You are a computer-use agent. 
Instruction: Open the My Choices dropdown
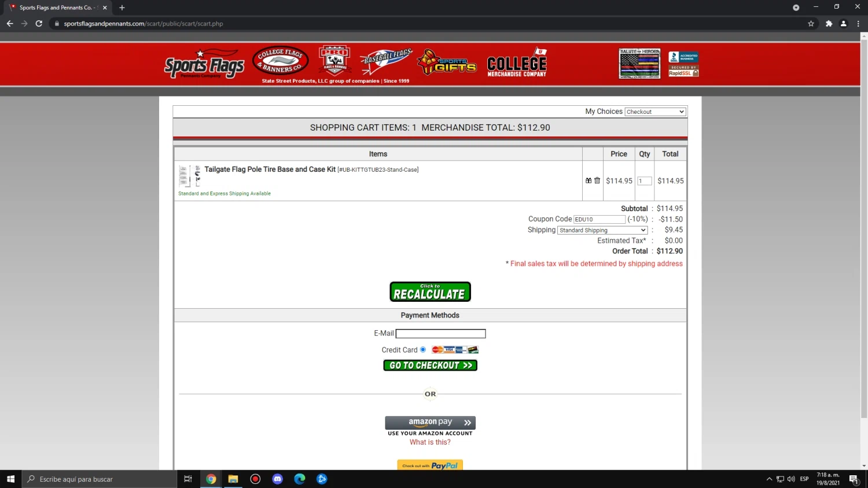[655, 112]
